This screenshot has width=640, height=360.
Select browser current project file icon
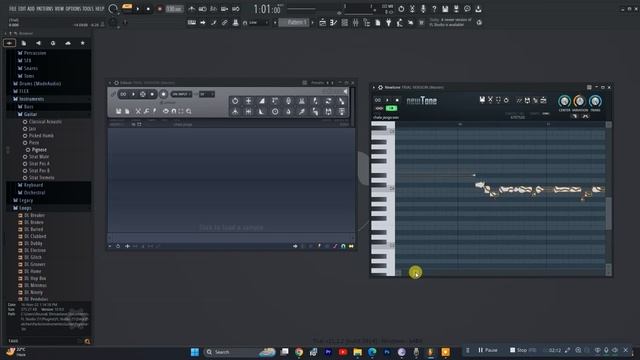24,43
